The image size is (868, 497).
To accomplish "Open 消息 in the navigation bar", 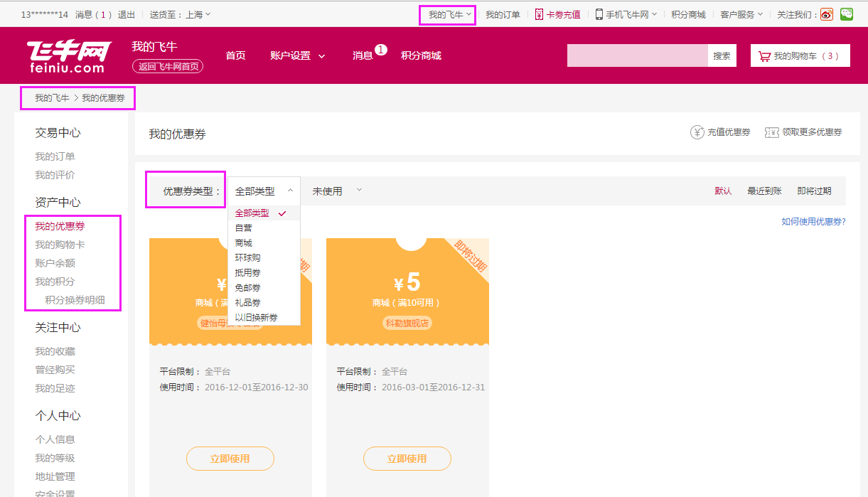I will click(x=363, y=55).
